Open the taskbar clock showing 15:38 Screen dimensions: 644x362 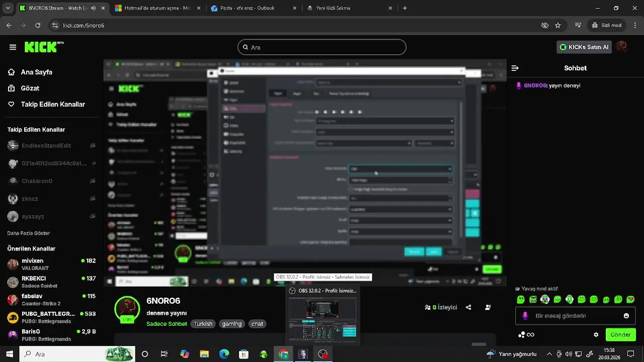[x=609, y=354]
